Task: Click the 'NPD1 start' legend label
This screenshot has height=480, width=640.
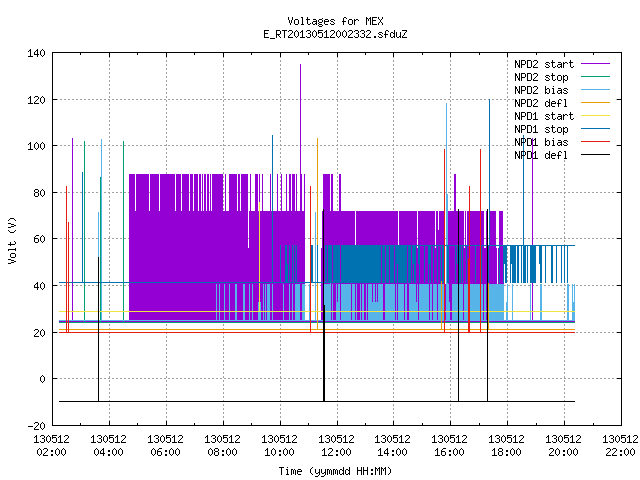Action: (x=544, y=116)
